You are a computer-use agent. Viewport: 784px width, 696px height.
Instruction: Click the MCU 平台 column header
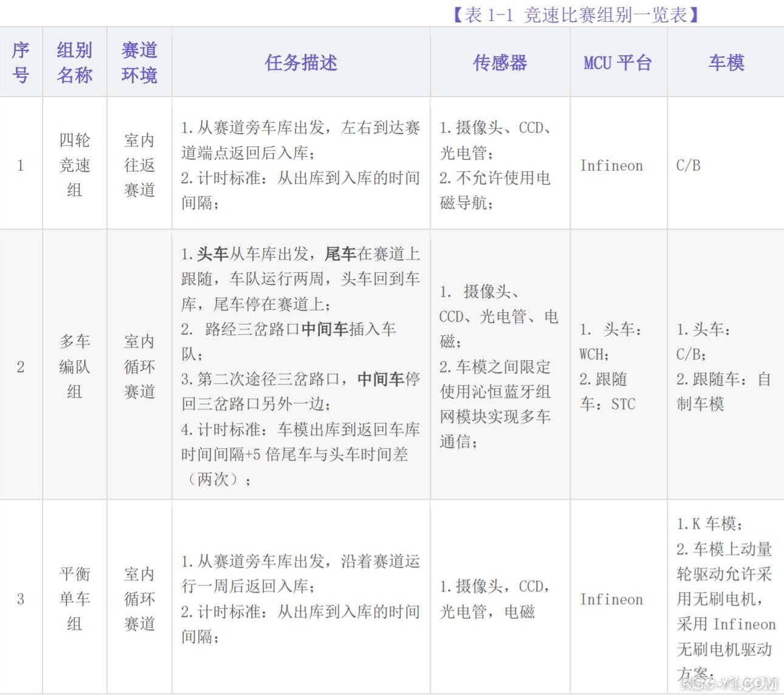pyautogui.click(x=617, y=63)
